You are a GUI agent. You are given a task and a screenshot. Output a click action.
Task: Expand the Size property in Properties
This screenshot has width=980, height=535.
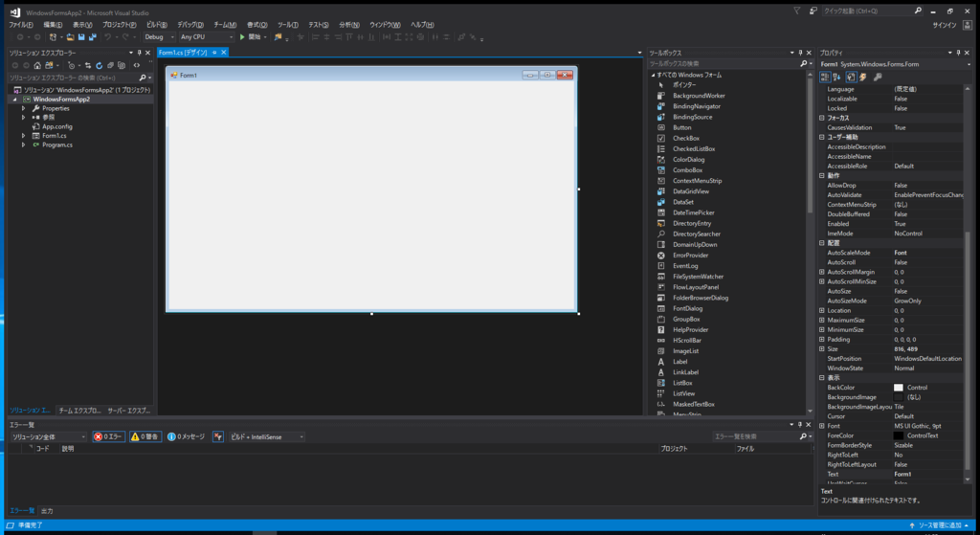(x=822, y=348)
